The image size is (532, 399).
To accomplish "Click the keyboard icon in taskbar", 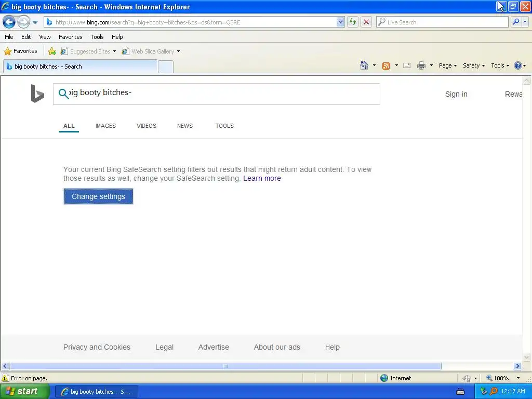I will coord(460,392).
